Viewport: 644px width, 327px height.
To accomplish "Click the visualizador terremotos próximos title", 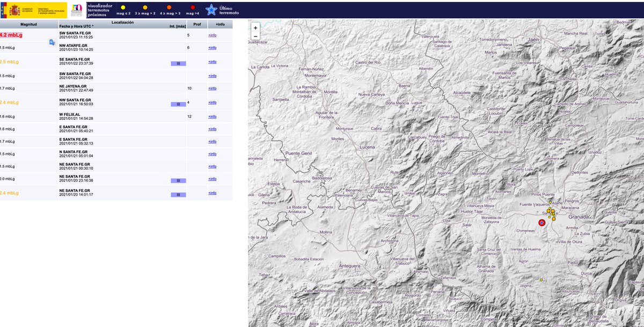I will pyautogui.click(x=100, y=10).
